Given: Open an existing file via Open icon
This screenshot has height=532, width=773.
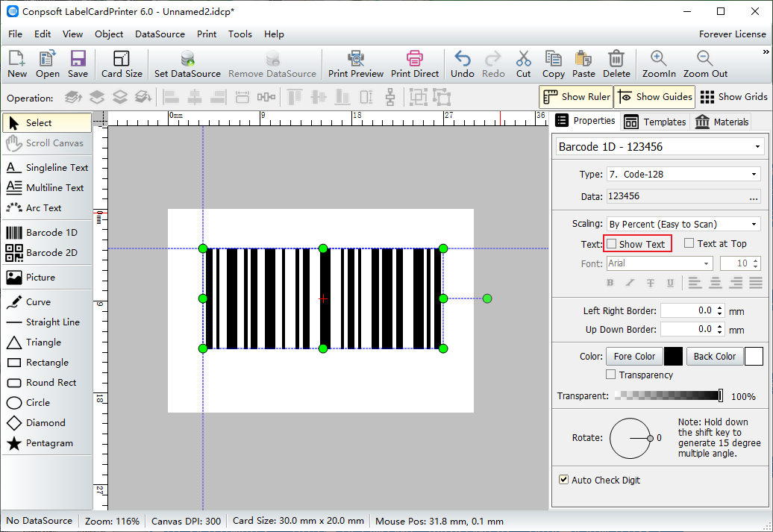Looking at the screenshot, I should pyautogui.click(x=47, y=64).
